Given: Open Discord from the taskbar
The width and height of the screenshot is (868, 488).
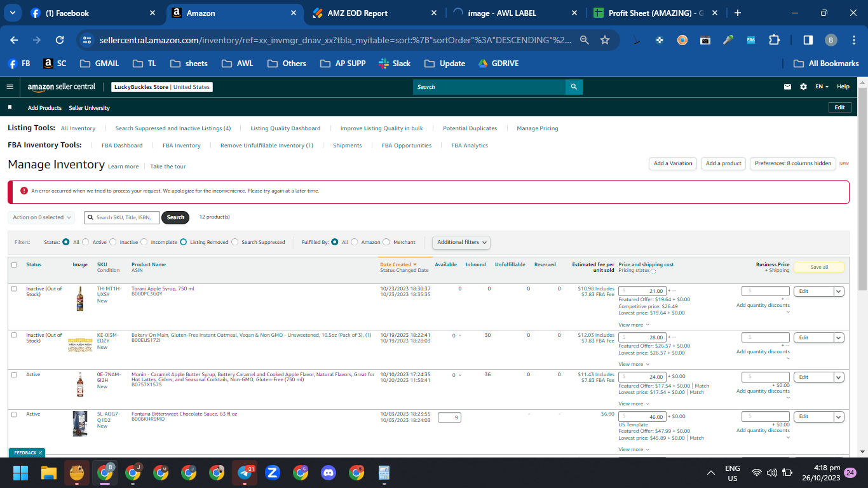Looking at the screenshot, I should click(x=329, y=473).
